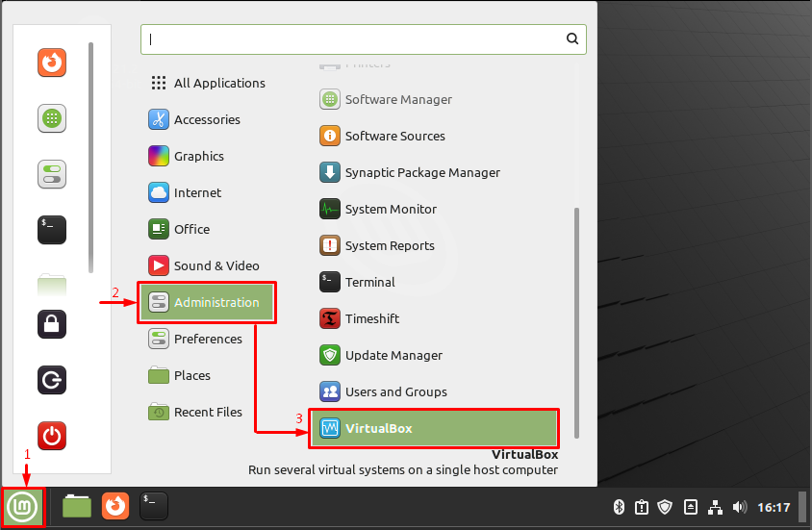Open Firefox from the favorites sidebar

tap(52, 63)
